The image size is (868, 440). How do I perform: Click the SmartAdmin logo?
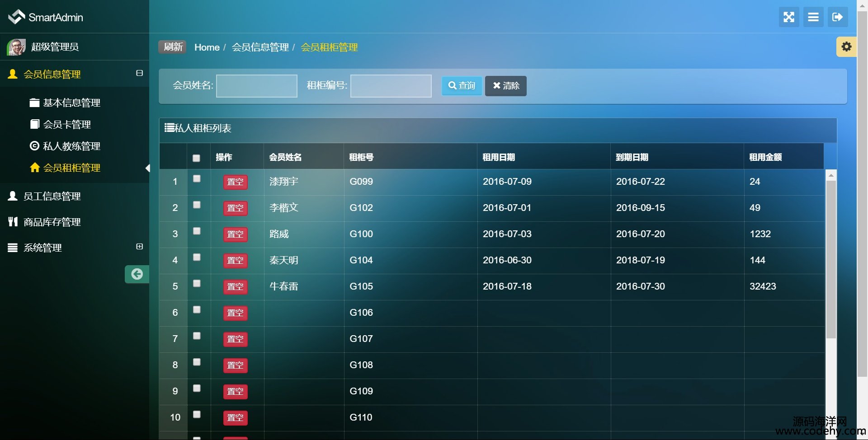(x=46, y=17)
